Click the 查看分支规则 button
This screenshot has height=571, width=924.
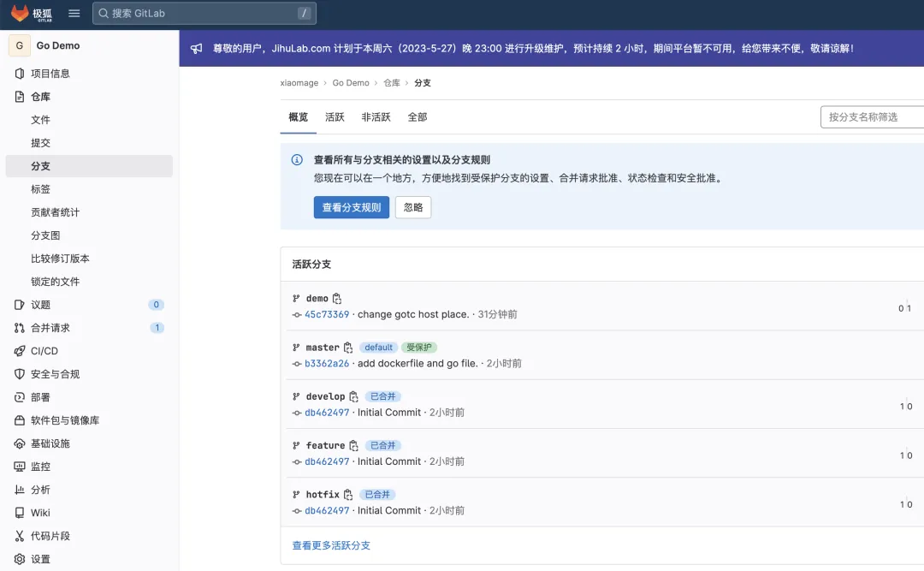tap(352, 207)
